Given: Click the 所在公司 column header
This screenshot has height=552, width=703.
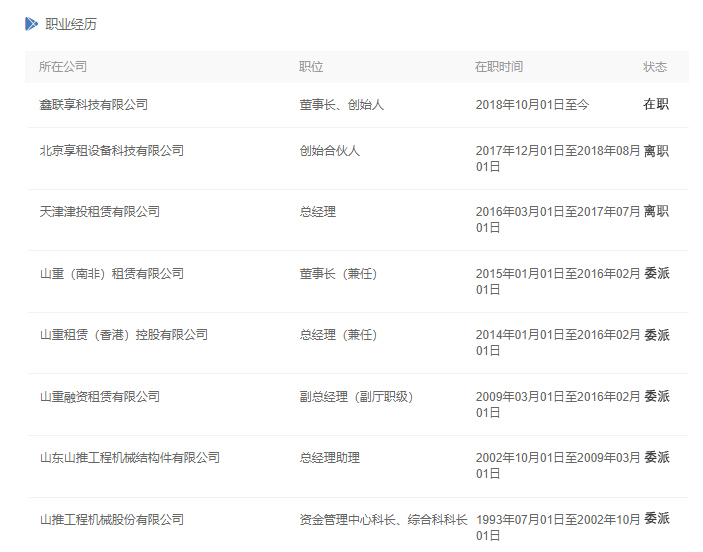Looking at the screenshot, I should tap(63, 67).
